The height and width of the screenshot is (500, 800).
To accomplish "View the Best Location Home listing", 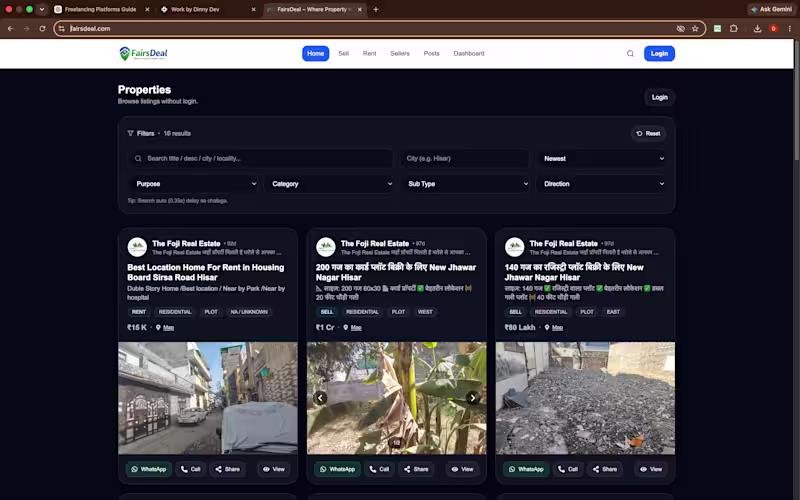I will pos(273,469).
